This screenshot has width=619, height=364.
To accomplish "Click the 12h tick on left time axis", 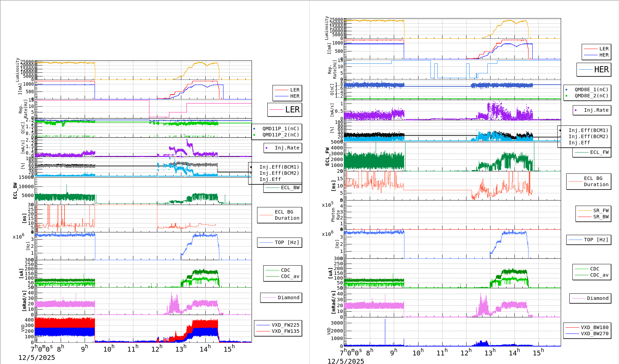I will coord(157,349).
